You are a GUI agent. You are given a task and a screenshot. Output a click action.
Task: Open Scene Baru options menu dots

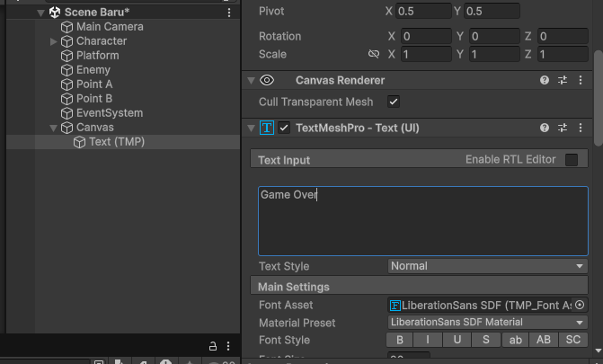coord(229,13)
